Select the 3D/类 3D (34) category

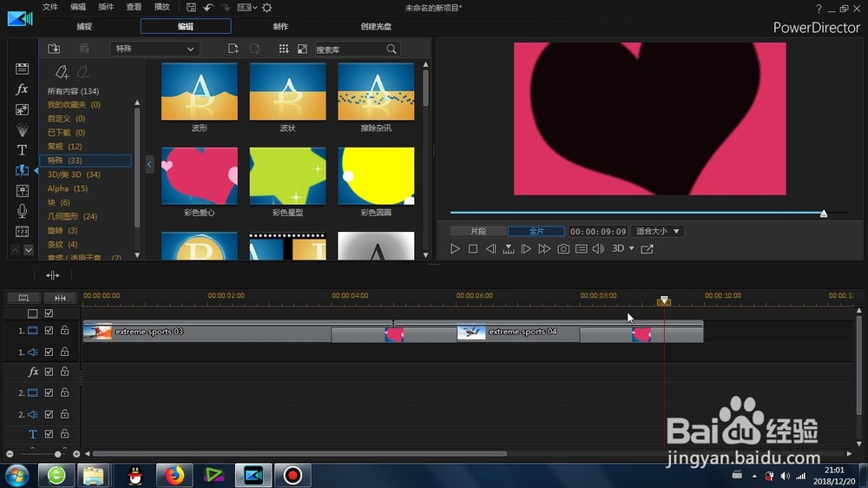coord(74,175)
